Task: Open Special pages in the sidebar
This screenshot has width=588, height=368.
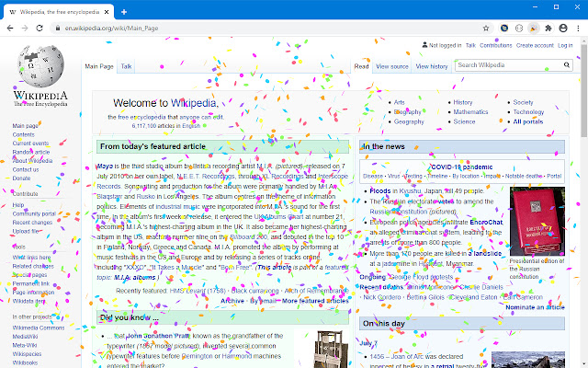Action: 29,275
